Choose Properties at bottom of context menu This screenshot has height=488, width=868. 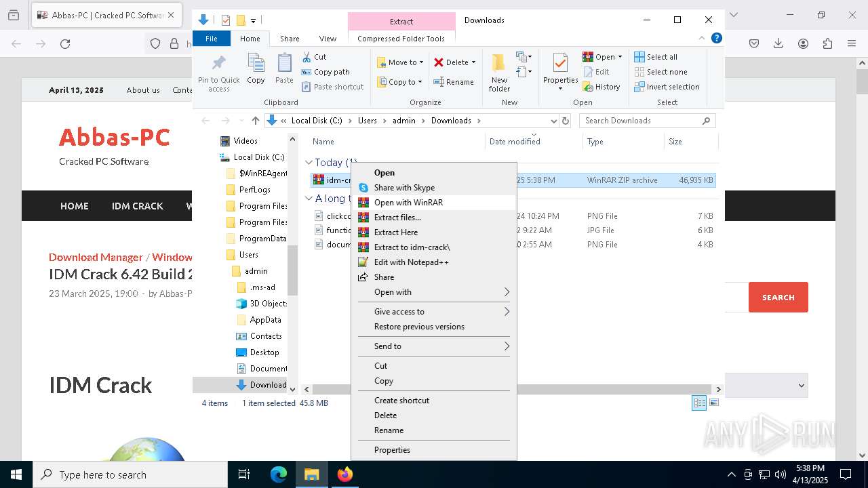[x=434, y=450]
